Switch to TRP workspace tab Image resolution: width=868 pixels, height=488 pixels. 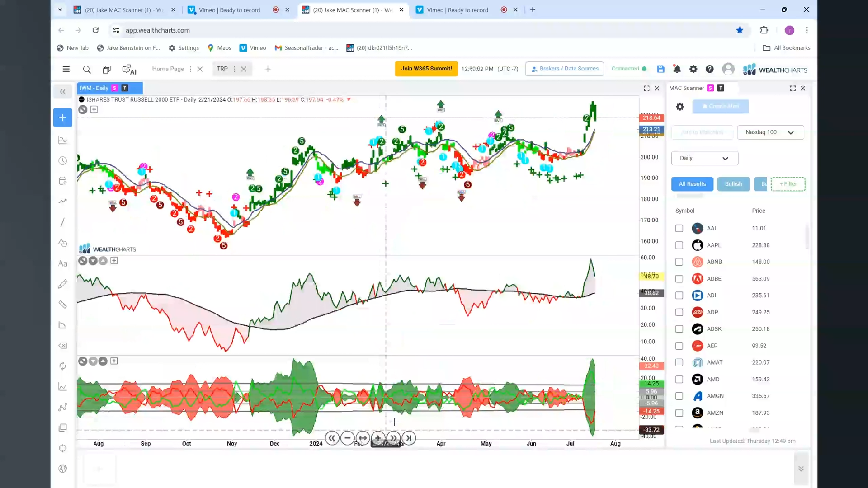click(222, 69)
